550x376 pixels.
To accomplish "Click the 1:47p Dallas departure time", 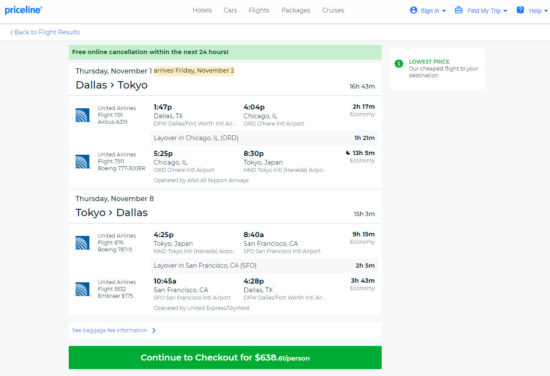I will coord(163,107).
